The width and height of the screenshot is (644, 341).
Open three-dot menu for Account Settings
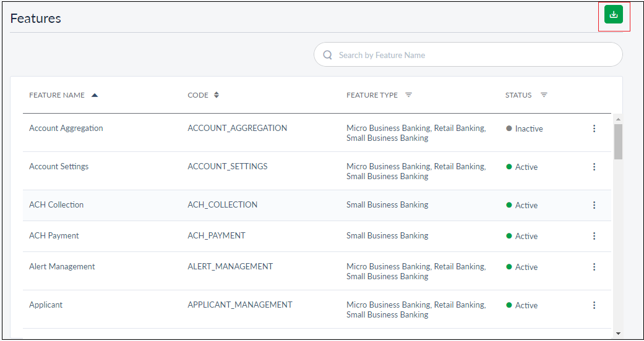pos(594,167)
